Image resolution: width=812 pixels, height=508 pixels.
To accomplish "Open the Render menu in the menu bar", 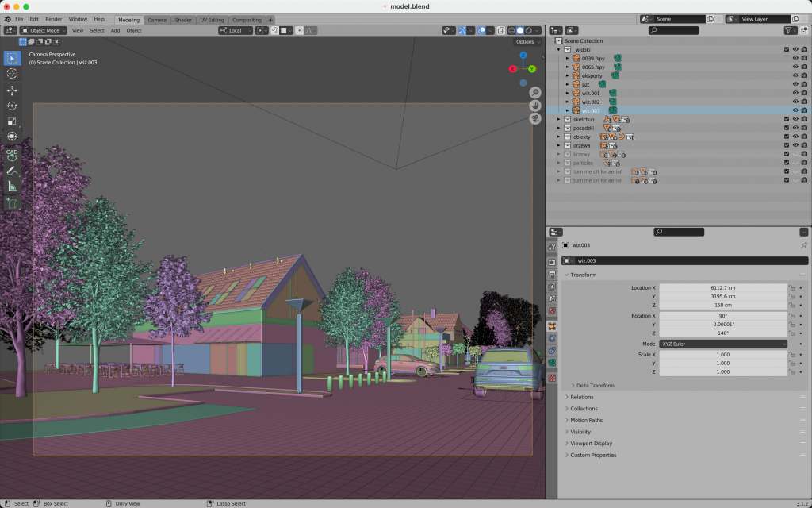I will coord(53,19).
